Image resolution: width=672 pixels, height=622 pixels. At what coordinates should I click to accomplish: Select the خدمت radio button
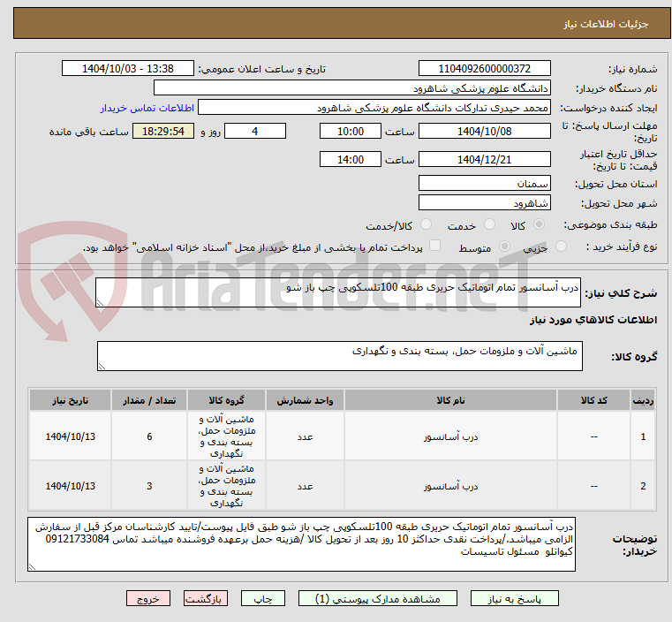(489, 224)
